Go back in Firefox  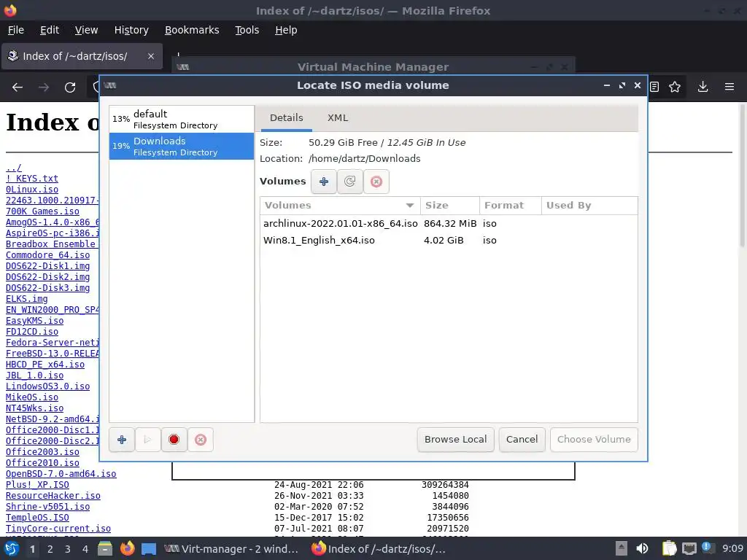[x=18, y=87]
